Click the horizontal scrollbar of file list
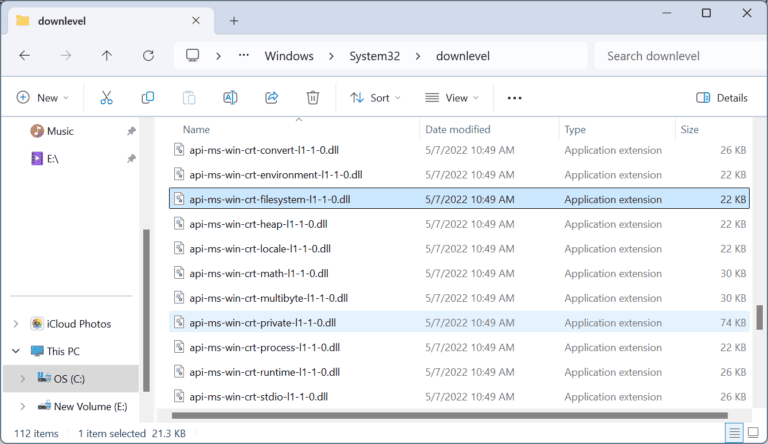The image size is (768, 444). click(x=450, y=416)
